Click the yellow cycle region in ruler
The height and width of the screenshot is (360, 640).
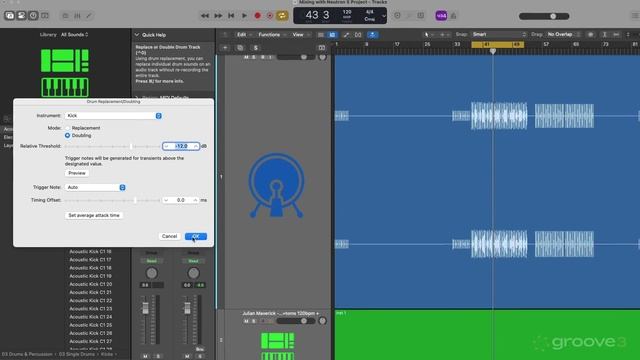498,44
